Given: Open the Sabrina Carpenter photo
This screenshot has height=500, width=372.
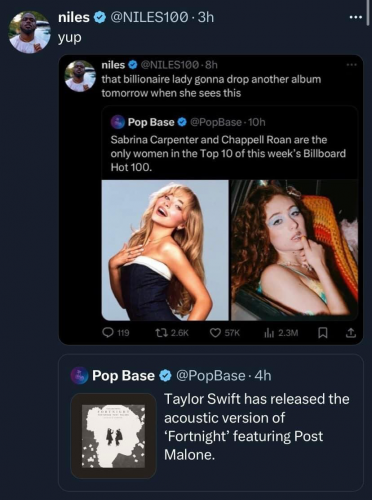Looking at the screenshot, I should pyautogui.click(x=165, y=250).
